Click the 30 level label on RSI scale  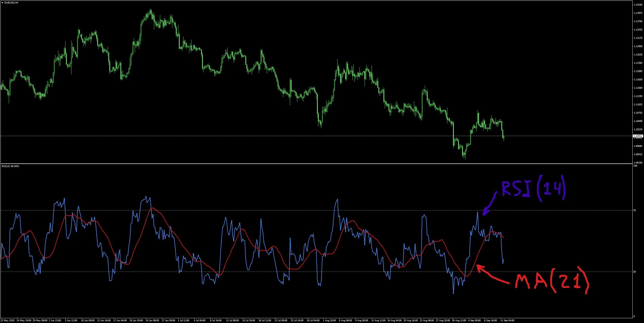634,272
